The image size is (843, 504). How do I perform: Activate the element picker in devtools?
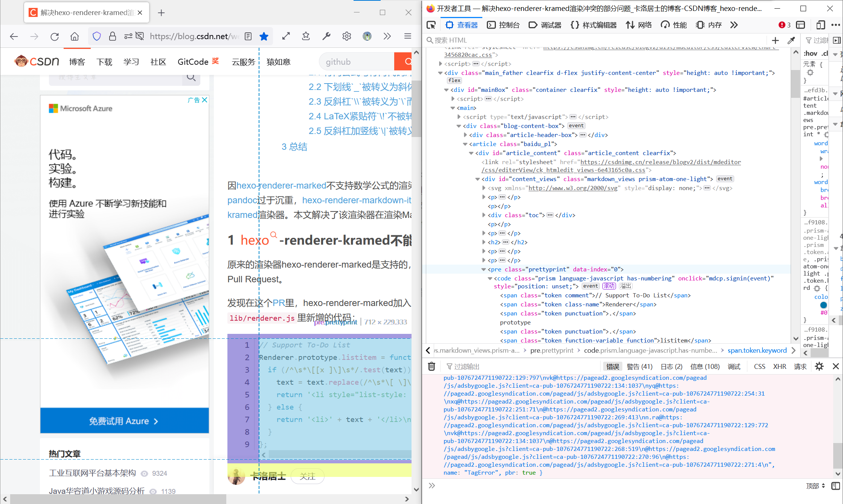[431, 25]
